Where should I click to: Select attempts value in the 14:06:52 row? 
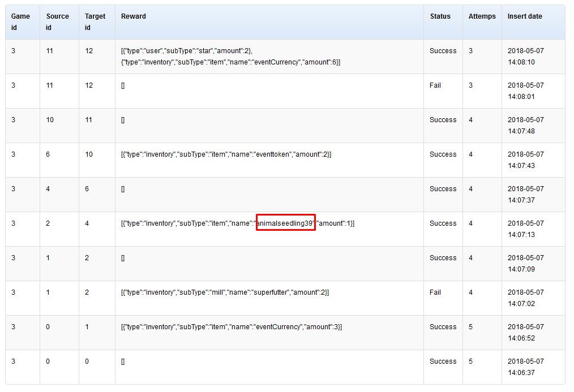[471, 327]
